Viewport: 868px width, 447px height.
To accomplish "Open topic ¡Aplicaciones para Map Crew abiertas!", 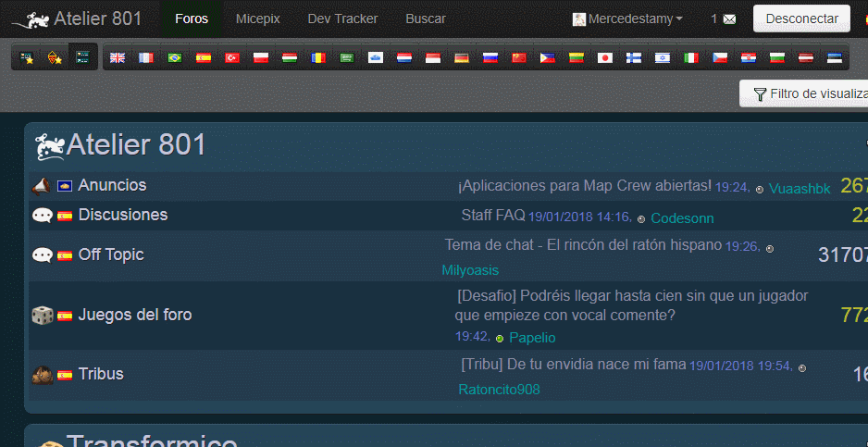I will click(585, 186).
